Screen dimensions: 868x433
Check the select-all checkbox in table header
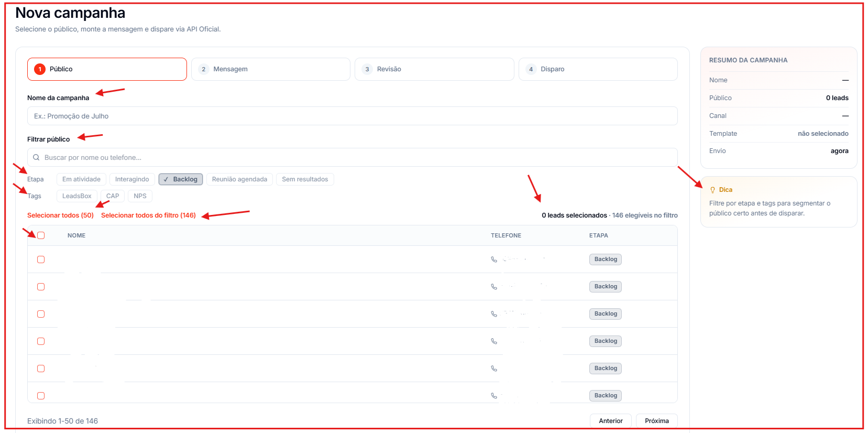click(x=41, y=235)
